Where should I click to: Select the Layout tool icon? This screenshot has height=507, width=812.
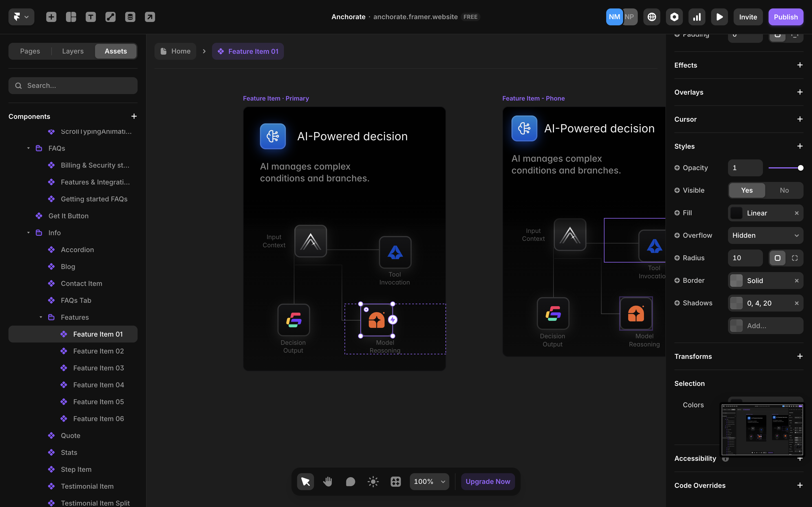[x=71, y=17]
